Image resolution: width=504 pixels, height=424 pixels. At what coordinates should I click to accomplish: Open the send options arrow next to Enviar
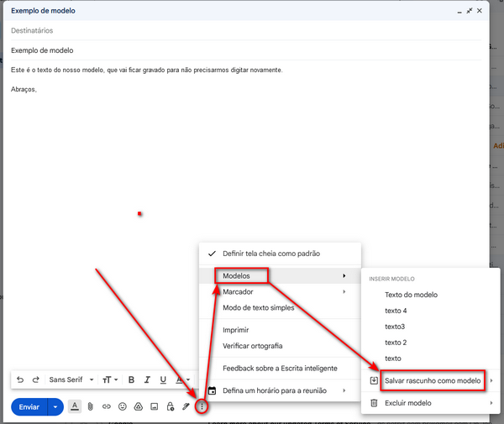55,407
